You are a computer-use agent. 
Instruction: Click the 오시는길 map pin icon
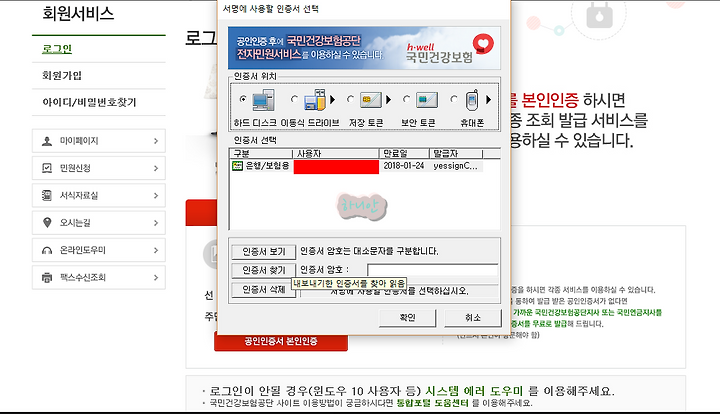coord(47,223)
